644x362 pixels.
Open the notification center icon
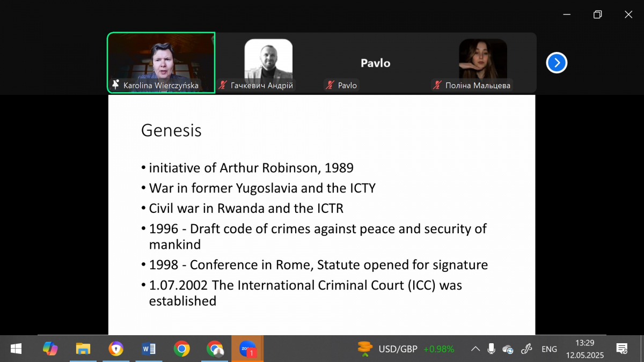click(x=621, y=349)
